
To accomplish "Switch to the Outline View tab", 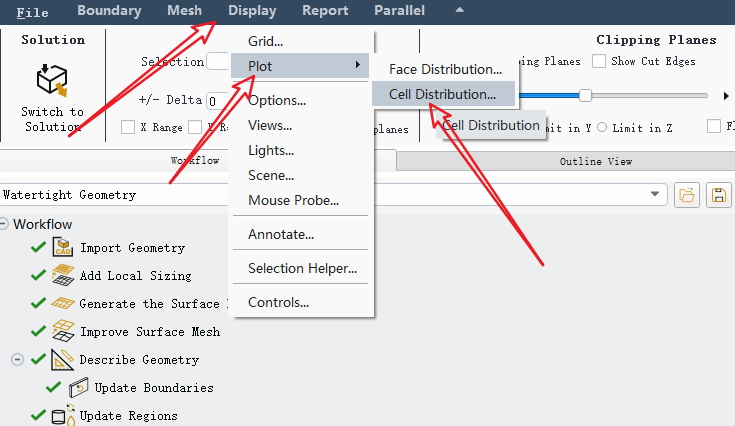I will (595, 161).
